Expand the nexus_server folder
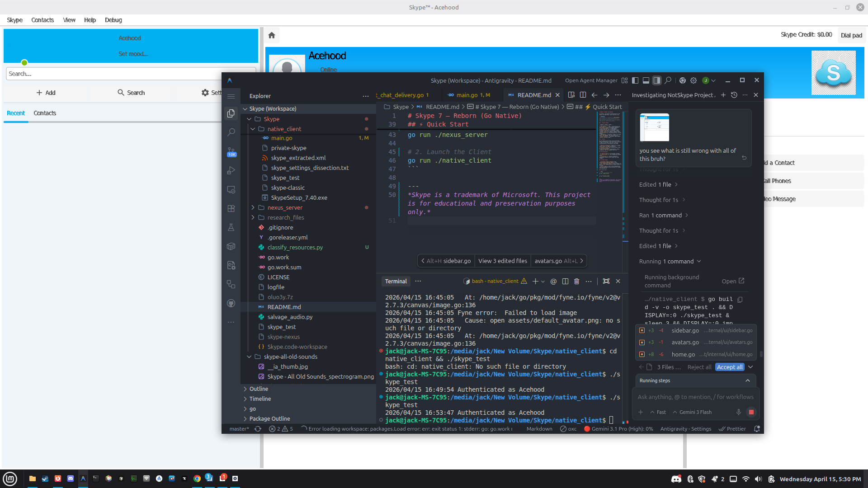 coord(285,207)
